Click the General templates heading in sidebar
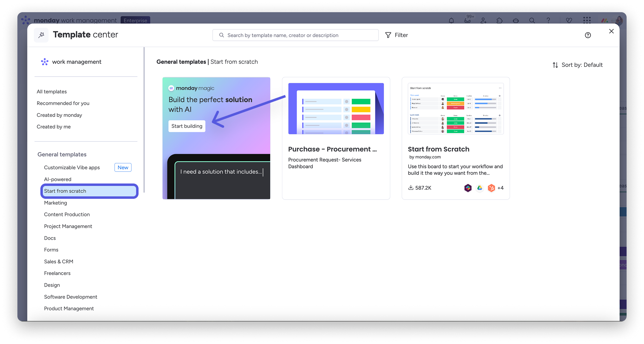This screenshot has width=644, height=344. 62,155
